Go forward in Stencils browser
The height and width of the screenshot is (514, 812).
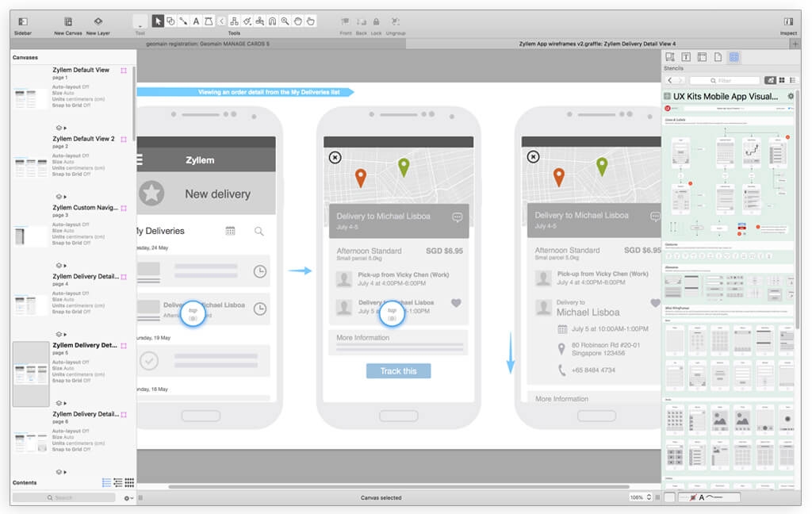(x=680, y=80)
